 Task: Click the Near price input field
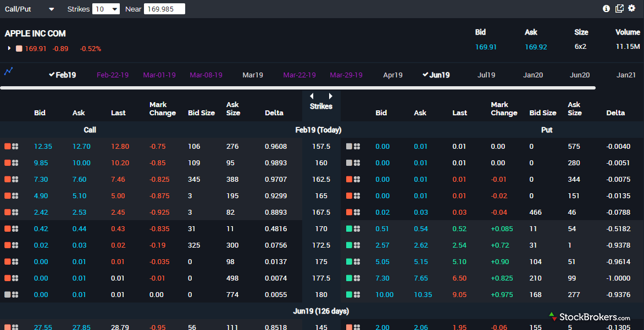point(164,9)
